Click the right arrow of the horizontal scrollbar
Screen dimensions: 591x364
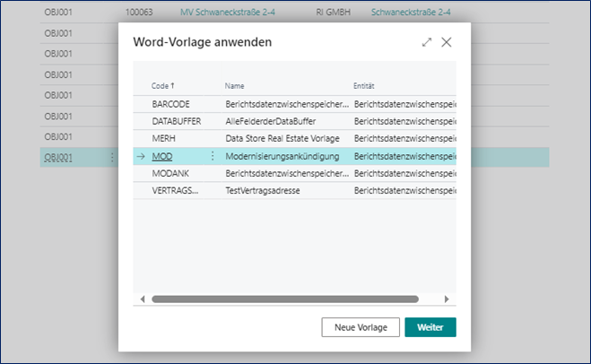tap(448, 299)
